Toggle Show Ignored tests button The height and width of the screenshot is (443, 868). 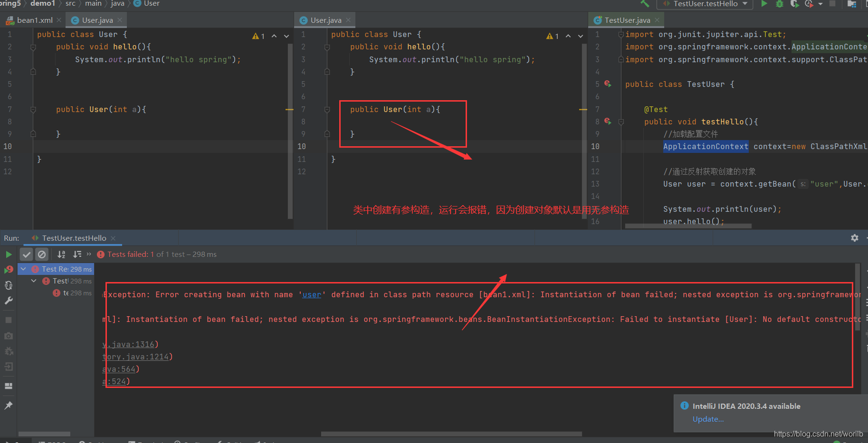pos(42,254)
